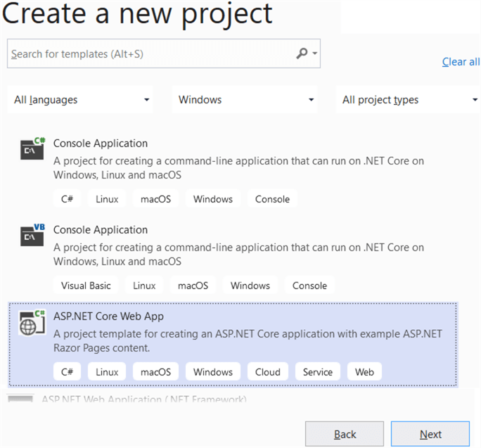This screenshot has height=448, width=481.
Task: Click the ASP.NET Core Web App globe icon
Action: click(32, 322)
